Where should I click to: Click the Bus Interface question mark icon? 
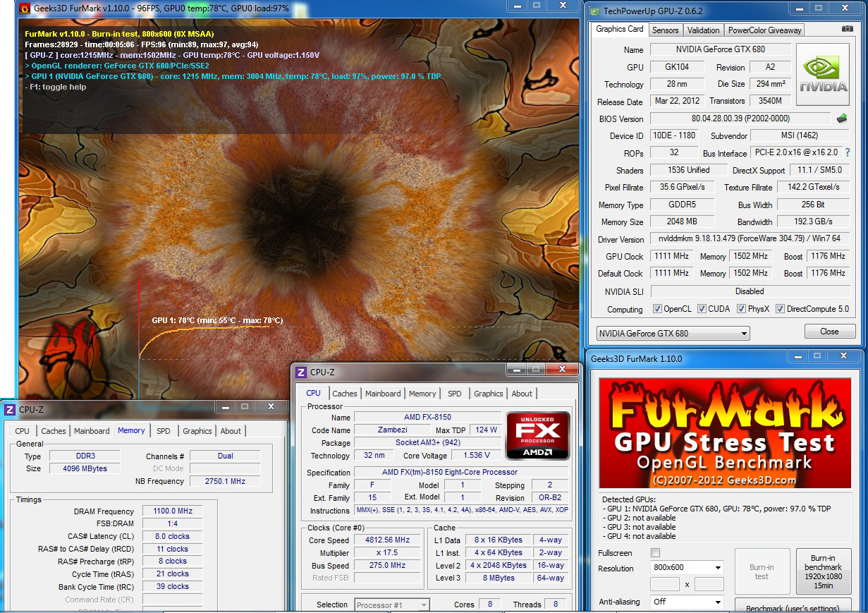tap(847, 152)
